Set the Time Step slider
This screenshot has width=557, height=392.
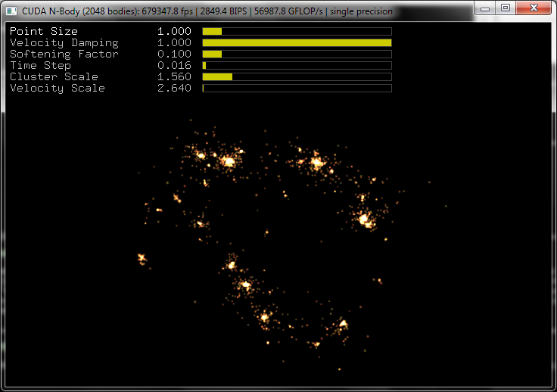pyautogui.click(x=297, y=66)
